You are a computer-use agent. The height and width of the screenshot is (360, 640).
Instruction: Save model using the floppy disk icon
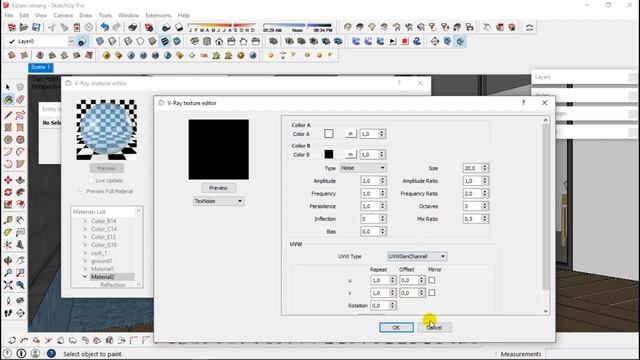coord(36,27)
